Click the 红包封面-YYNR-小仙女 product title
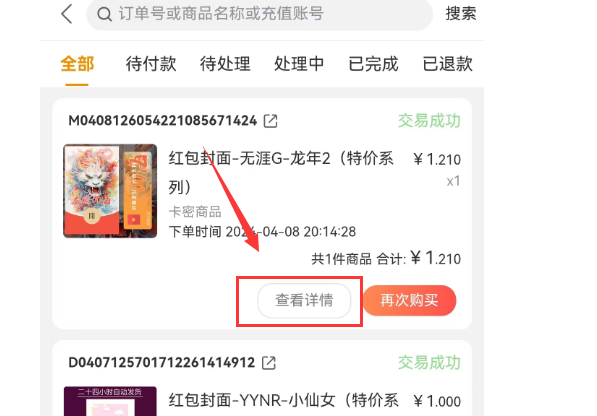Screen dimensions: 597x416 [x=284, y=400]
